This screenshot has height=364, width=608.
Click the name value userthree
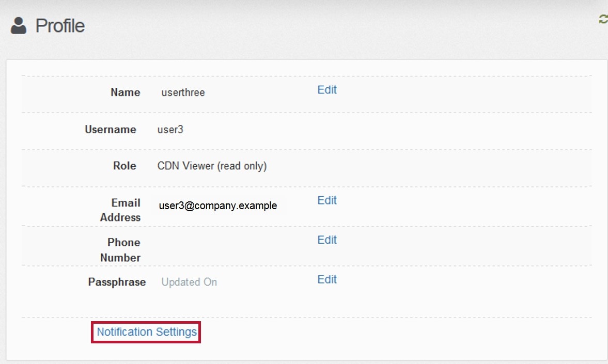point(183,92)
